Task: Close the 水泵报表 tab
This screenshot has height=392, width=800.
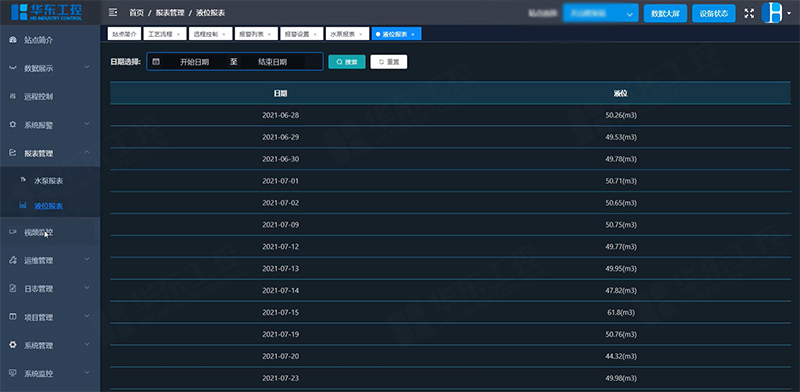Action: pos(360,34)
